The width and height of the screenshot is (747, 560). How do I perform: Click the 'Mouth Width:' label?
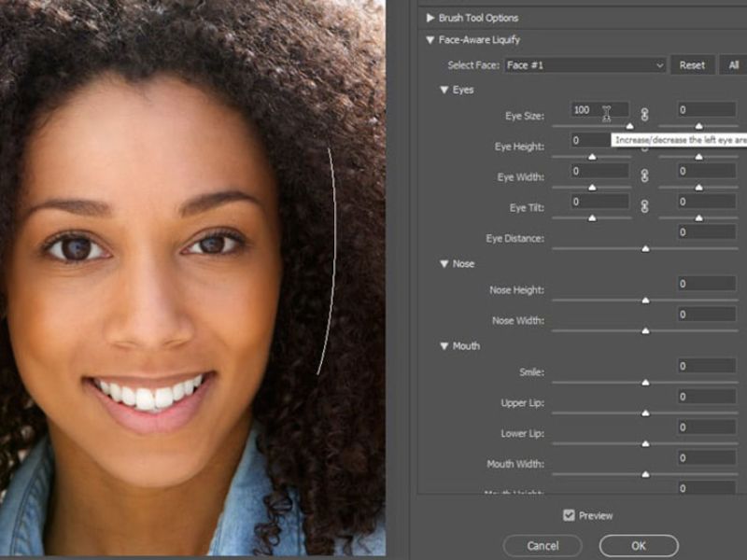[515, 464]
